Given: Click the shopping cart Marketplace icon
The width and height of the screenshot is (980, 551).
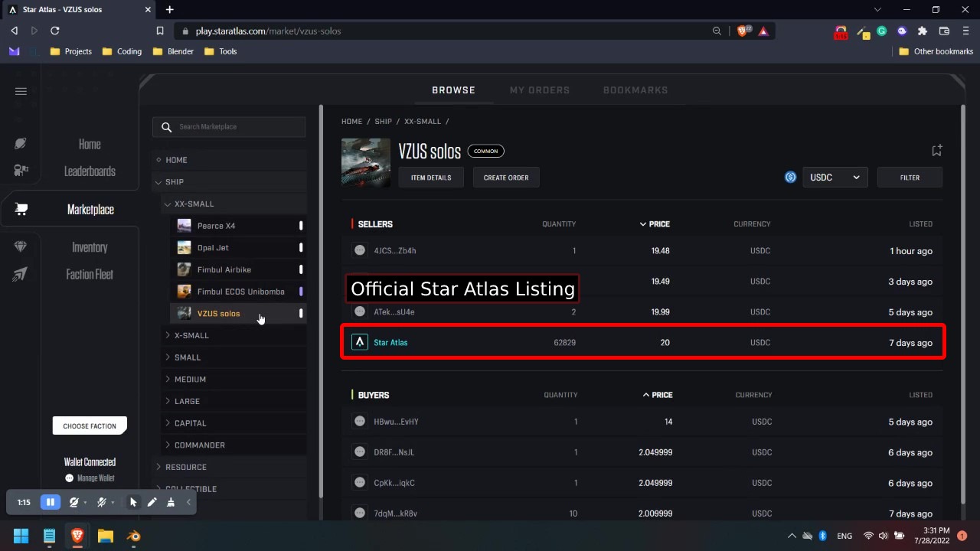Looking at the screenshot, I should pos(21,209).
